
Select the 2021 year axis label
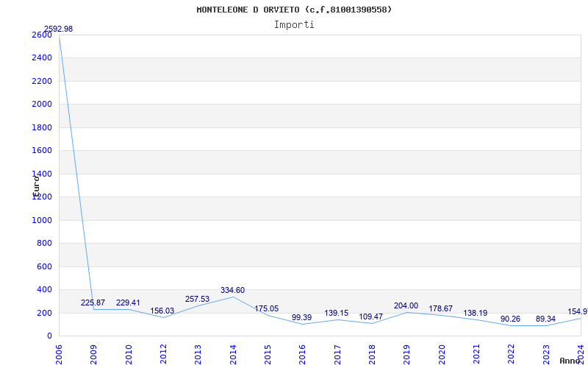476,355
